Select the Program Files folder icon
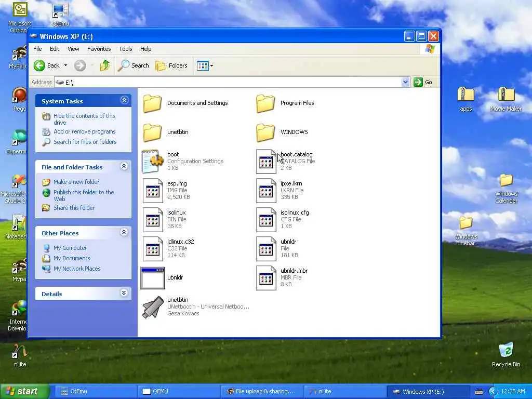 (x=265, y=103)
